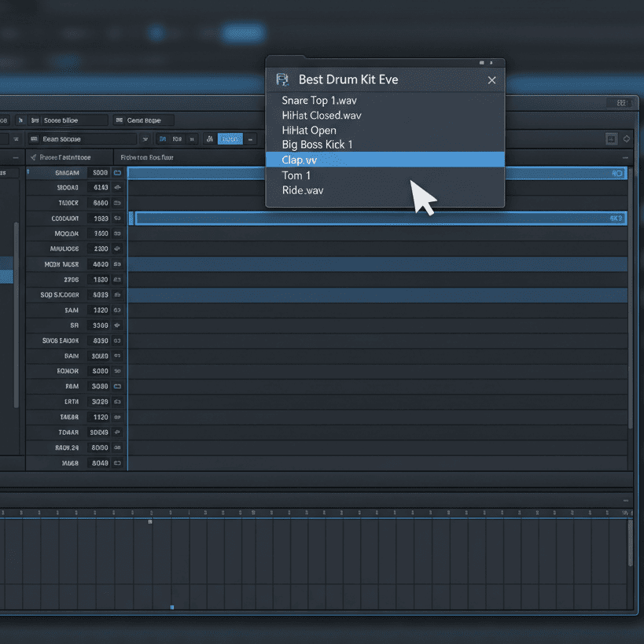Click the highlighted blue toolbar button
This screenshot has height=644, width=644.
(x=230, y=139)
